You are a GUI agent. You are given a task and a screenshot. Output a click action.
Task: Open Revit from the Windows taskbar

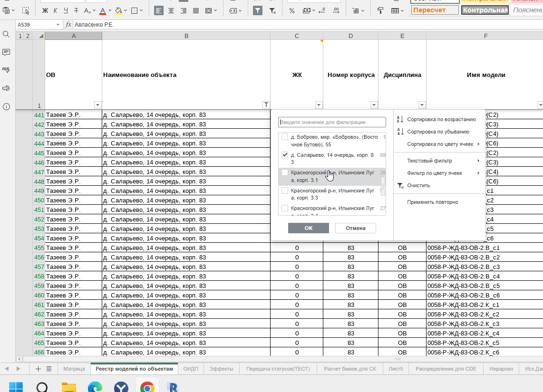click(173, 387)
